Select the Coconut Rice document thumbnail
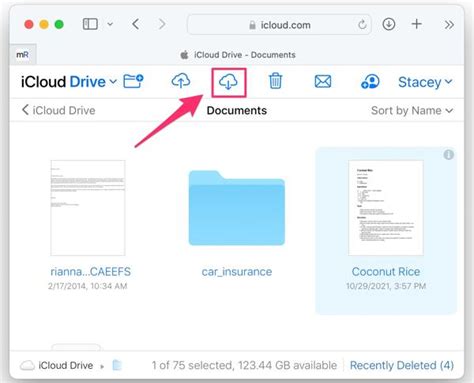The height and width of the screenshot is (383, 474). tap(386, 208)
